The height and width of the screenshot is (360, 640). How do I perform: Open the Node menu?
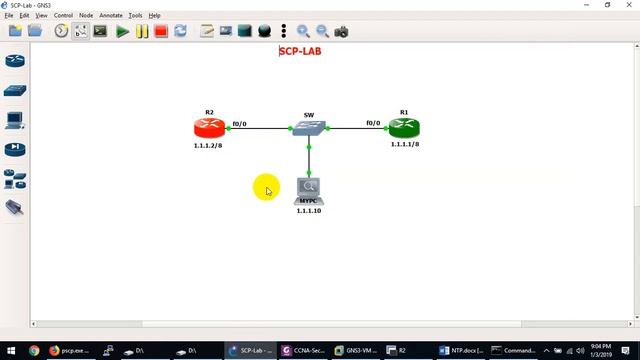[x=86, y=16]
